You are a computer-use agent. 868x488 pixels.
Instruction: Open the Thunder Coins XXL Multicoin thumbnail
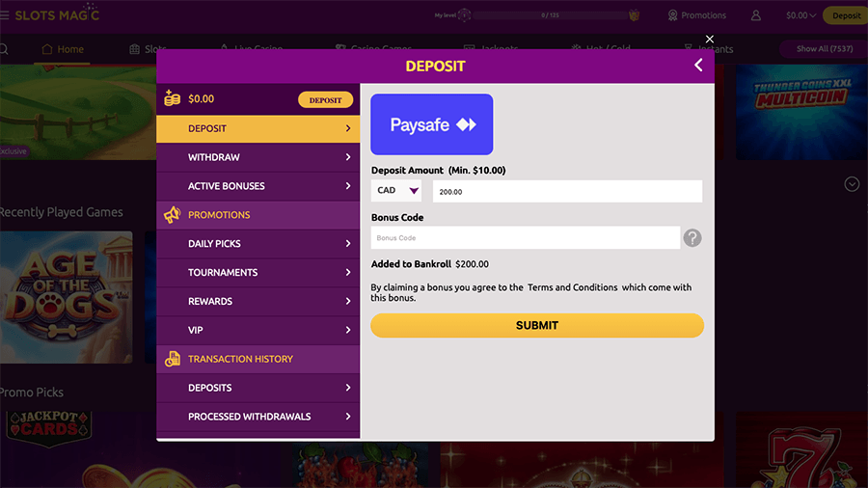tap(801, 112)
